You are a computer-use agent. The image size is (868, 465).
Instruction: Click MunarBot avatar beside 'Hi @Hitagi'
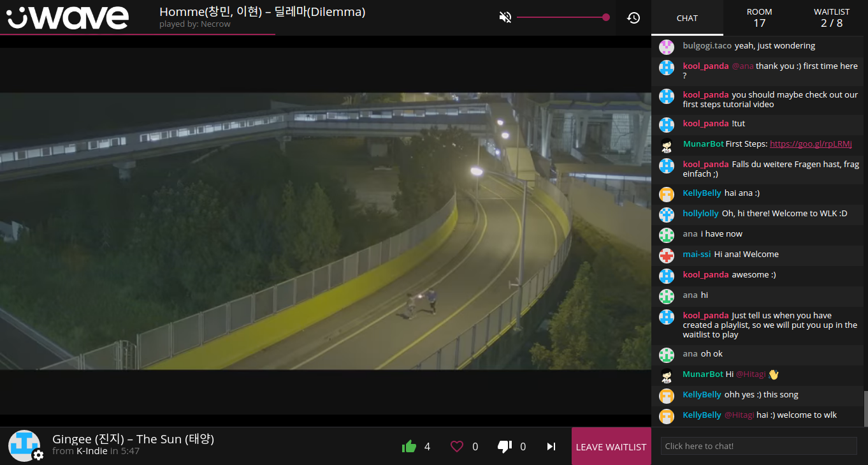[x=667, y=375]
